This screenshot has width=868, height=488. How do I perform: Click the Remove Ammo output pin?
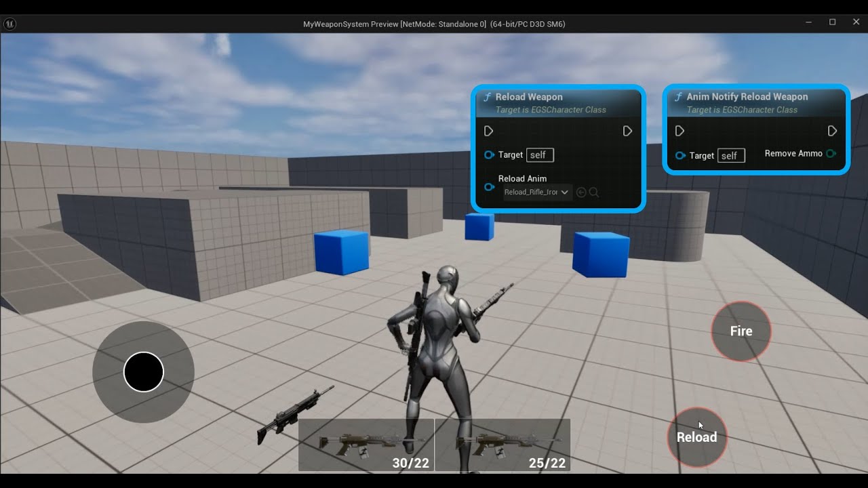[x=831, y=154]
